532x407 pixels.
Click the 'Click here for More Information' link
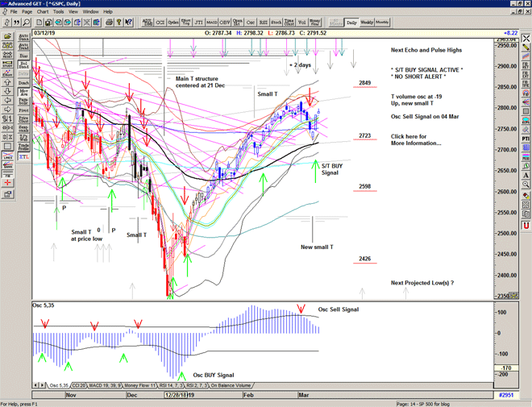415,139
